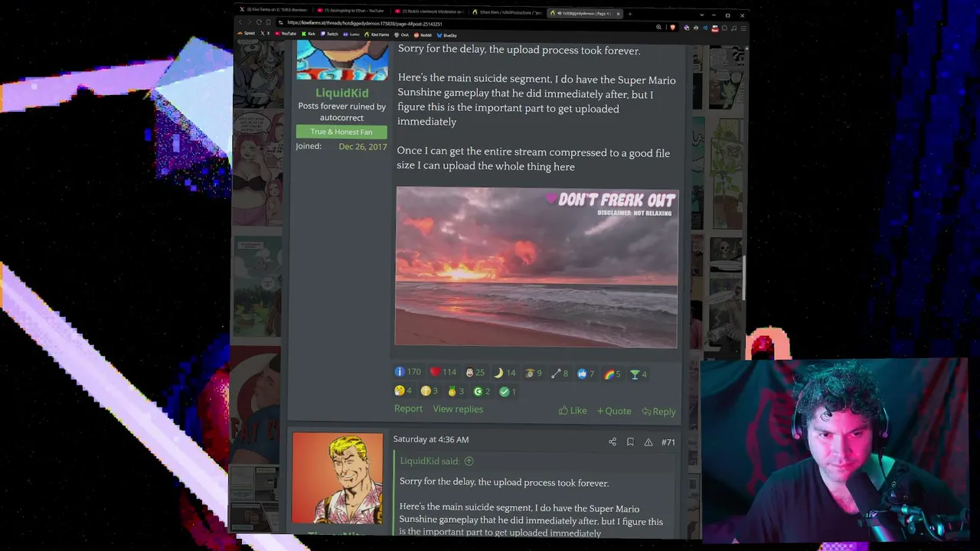
Task: Reply to LiquidKid's post
Action: (658, 412)
